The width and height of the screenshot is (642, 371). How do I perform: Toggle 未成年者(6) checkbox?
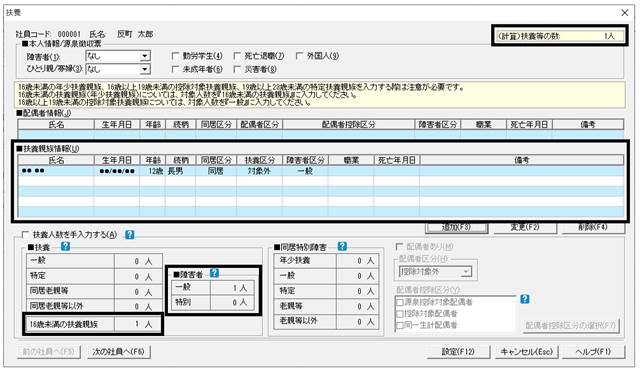click(175, 69)
